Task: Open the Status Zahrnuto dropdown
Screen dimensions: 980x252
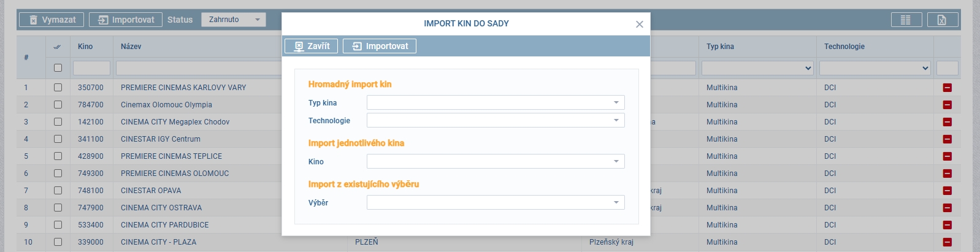Action: click(x=233, y=20)
